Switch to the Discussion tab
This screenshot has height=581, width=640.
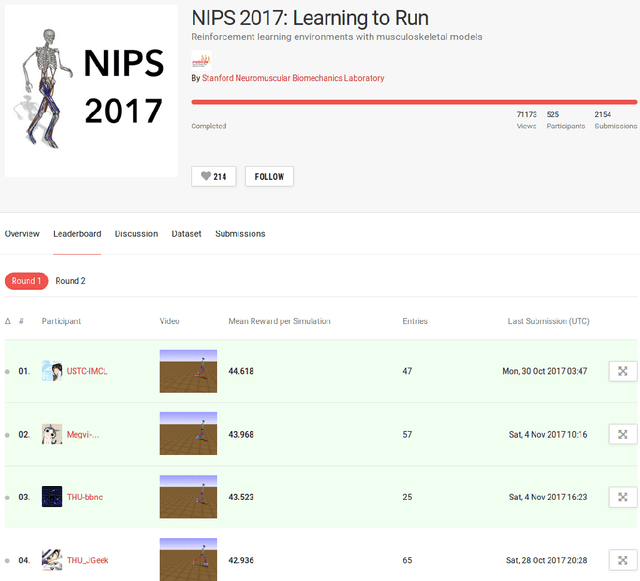coord(136,234)
